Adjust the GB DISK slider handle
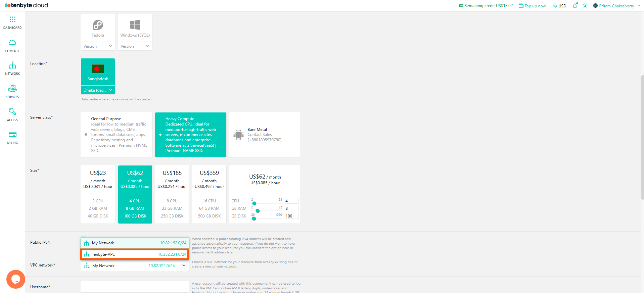 pyautogui.click(x=254, y=218)
